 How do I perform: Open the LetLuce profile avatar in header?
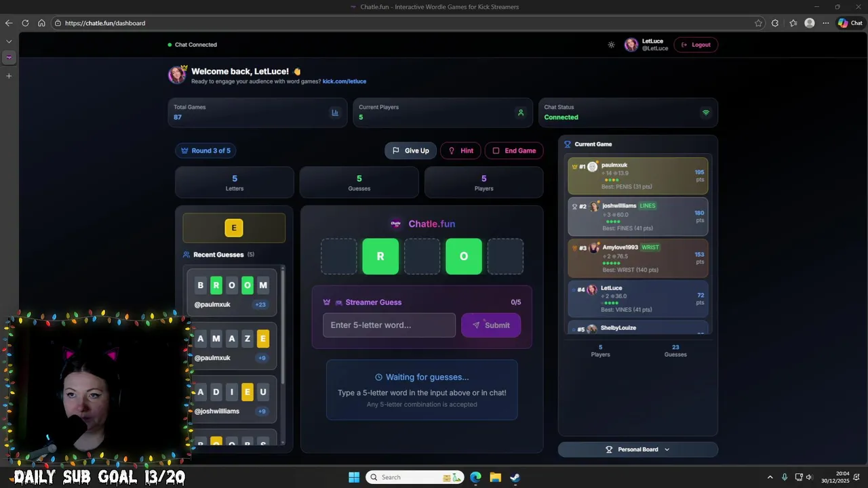tap(631, 45)
